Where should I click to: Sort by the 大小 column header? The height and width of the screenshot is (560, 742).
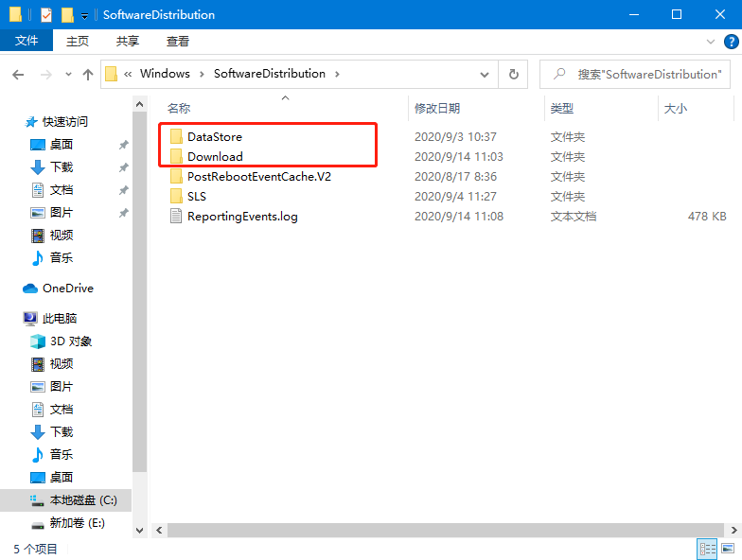tap(676, 108)
